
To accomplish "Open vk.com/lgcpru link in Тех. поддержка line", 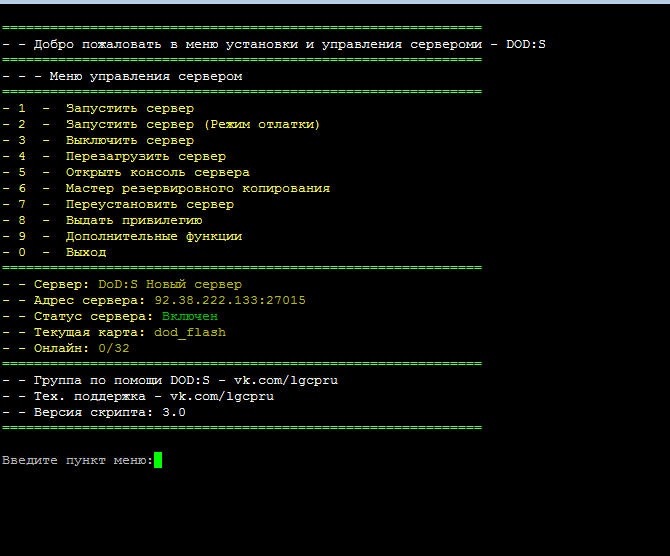I will pyautogui.click(x=221, y=396).
